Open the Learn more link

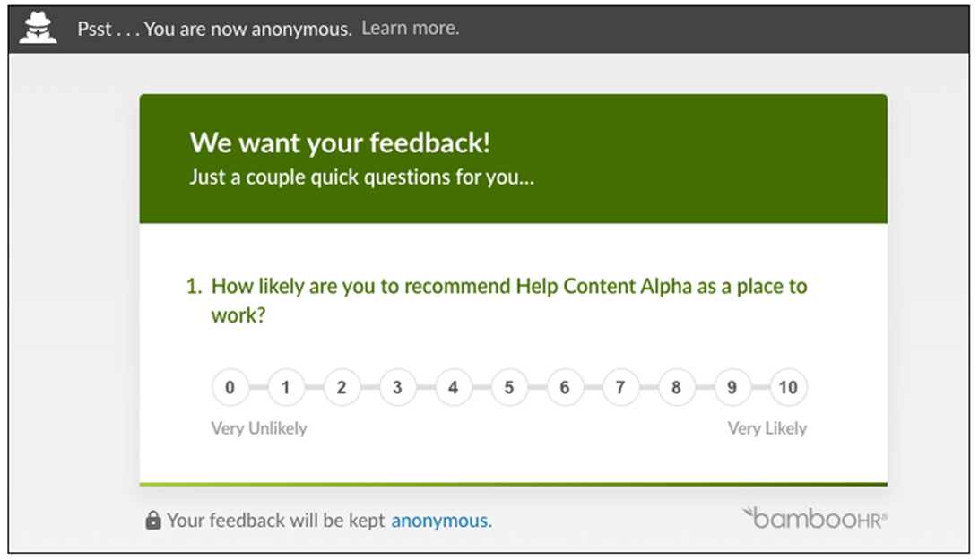coord(411,28)
